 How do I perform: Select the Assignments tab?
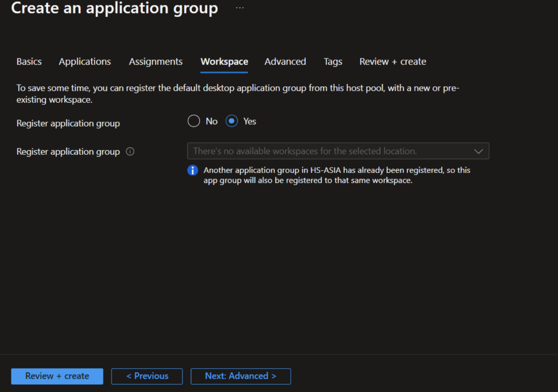[x=155, y=62]
